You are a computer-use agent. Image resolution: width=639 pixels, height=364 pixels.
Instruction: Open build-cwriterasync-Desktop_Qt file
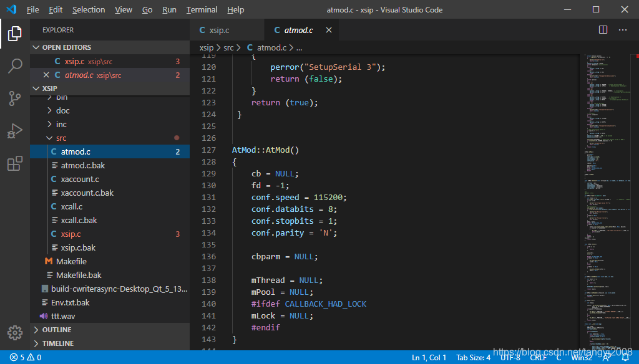coord(110,289)
